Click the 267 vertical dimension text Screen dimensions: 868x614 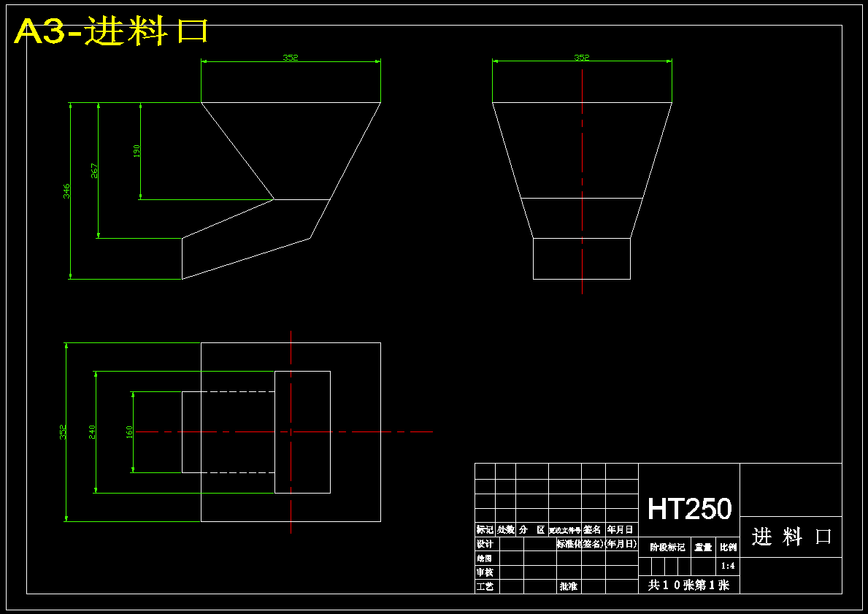pos(94,171)
